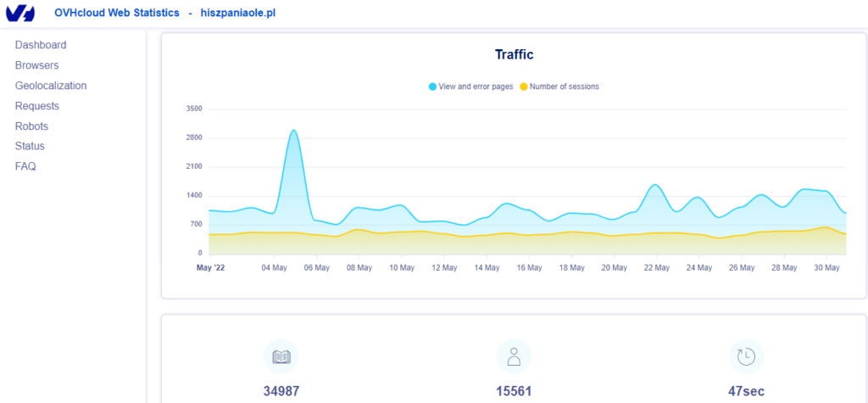Open the FAQ sidebar link
This screenshot has height=403, width=868.
point(25,166)
